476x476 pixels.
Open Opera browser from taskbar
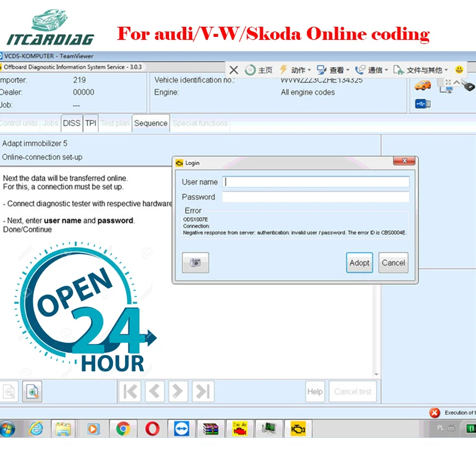coord(152,429)
